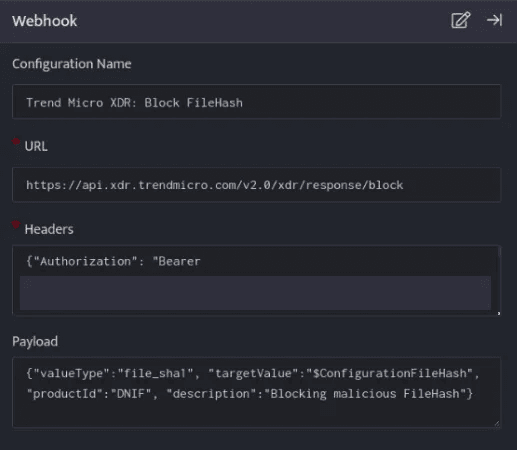This screenshot has width=517, height=450.
Task: Grab the Headers box resize handle
Action: 499,313
